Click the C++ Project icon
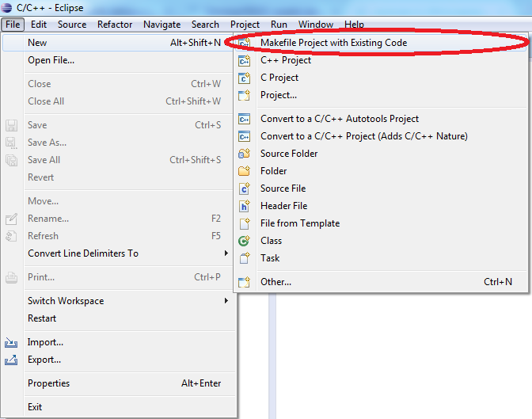Image resolution: width=532 pixels, height=419 pixels. click(245, 60)
